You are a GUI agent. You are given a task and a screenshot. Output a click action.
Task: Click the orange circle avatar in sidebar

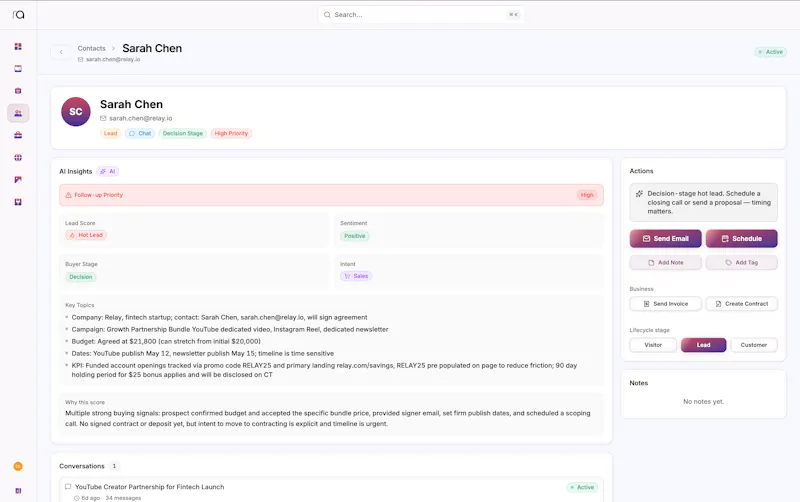[x=18, y=466]
